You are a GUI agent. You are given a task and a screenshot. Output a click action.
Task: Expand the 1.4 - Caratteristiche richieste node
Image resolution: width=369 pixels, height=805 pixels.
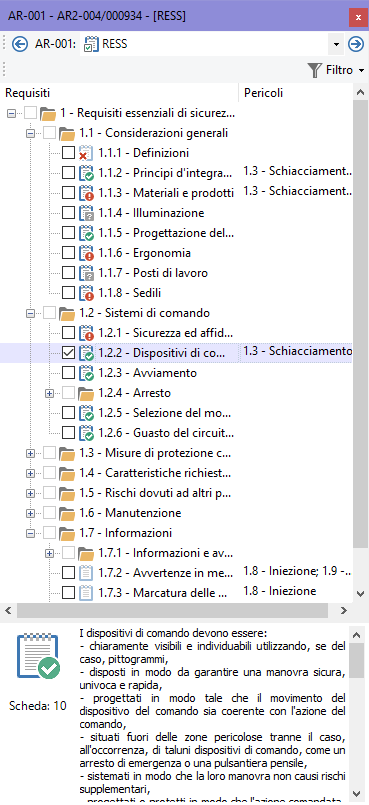click(x=30, y=473)
